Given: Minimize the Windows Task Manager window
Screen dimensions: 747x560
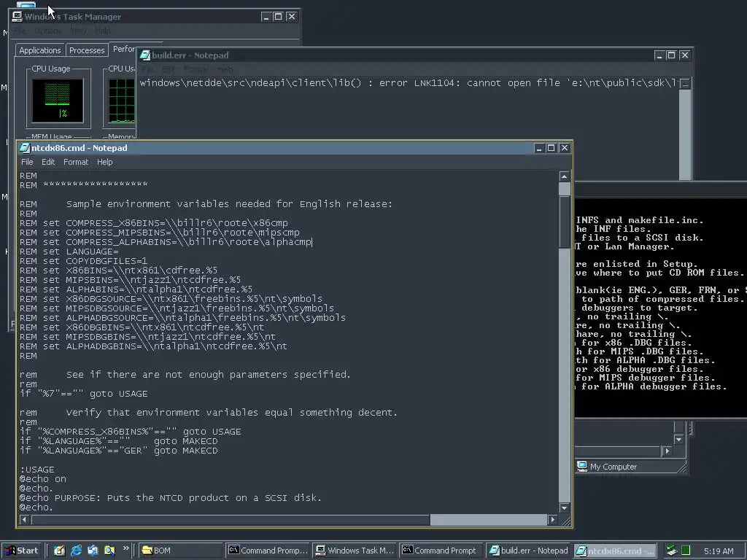Looking at the screenshot, I should pos(266,17).
